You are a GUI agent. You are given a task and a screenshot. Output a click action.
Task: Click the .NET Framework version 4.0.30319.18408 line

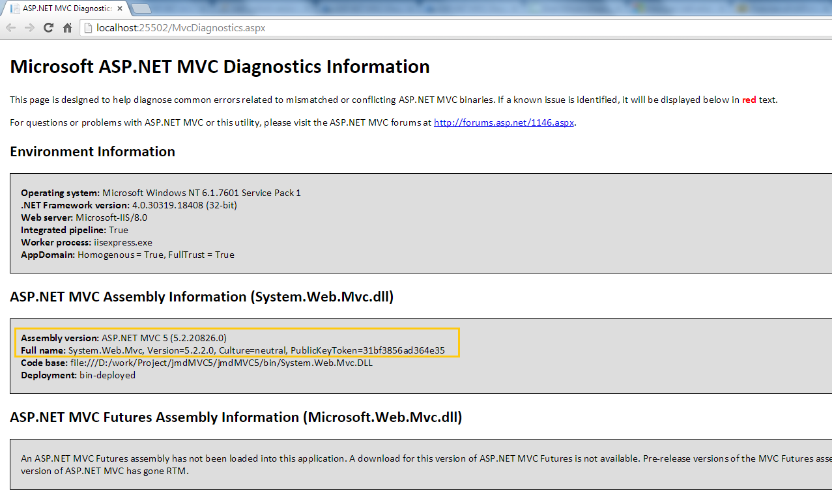(129, 205)
